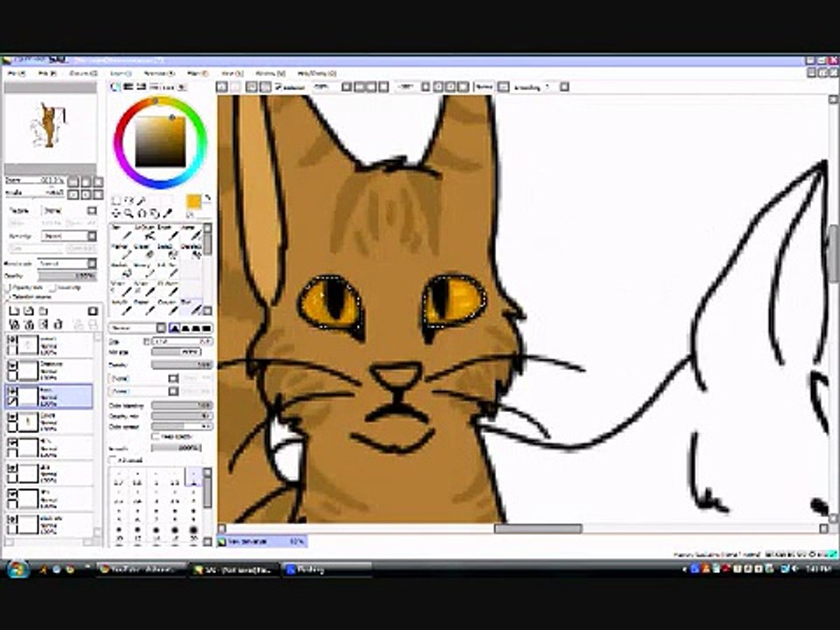Toggle the Selection checkbox in top toolbar
The width and height of the screenshot is (840, 630).
(278, 87)
